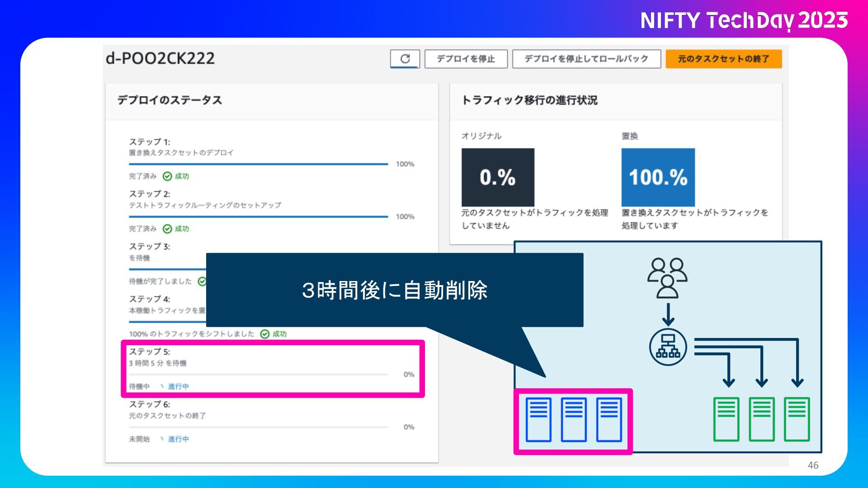Click the rightmost green server icon

click(797, 419)
